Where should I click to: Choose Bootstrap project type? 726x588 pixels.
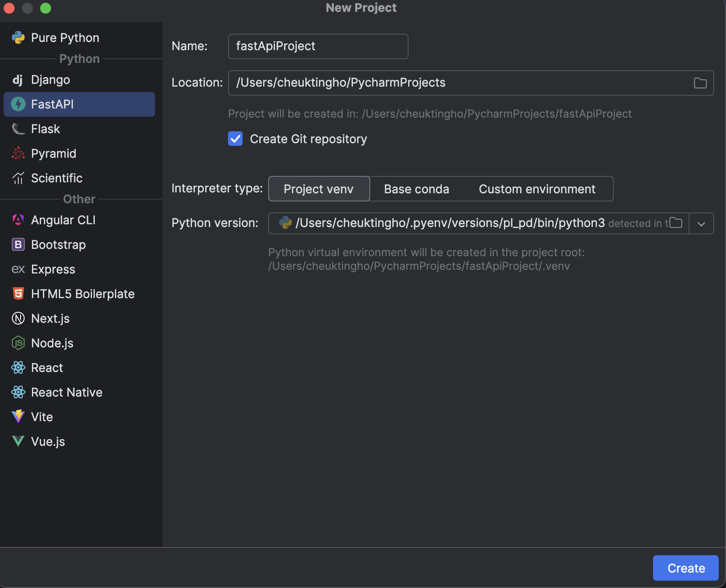[x=79, y=245]
